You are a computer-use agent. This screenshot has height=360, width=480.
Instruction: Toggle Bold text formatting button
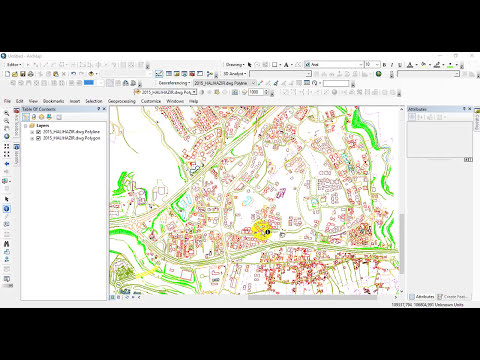[384, 65]
